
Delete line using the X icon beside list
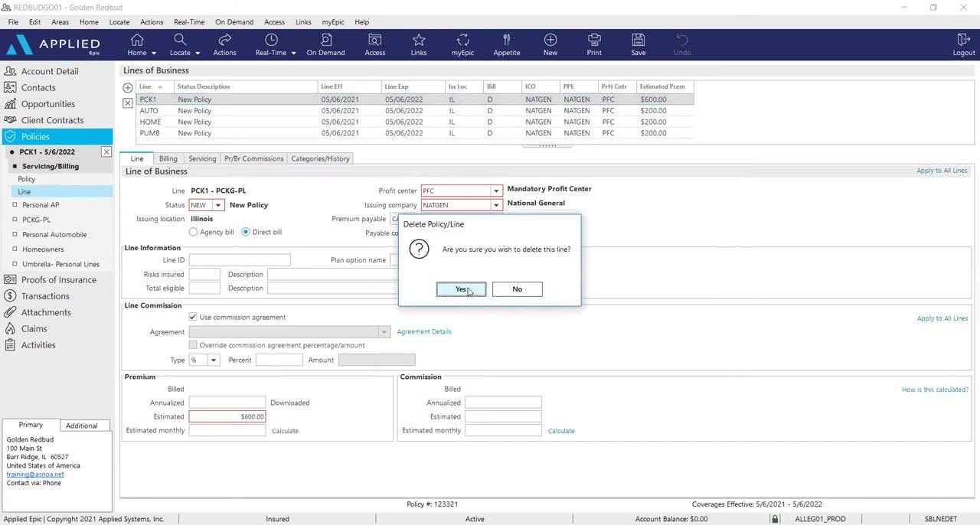click(128, 103)
